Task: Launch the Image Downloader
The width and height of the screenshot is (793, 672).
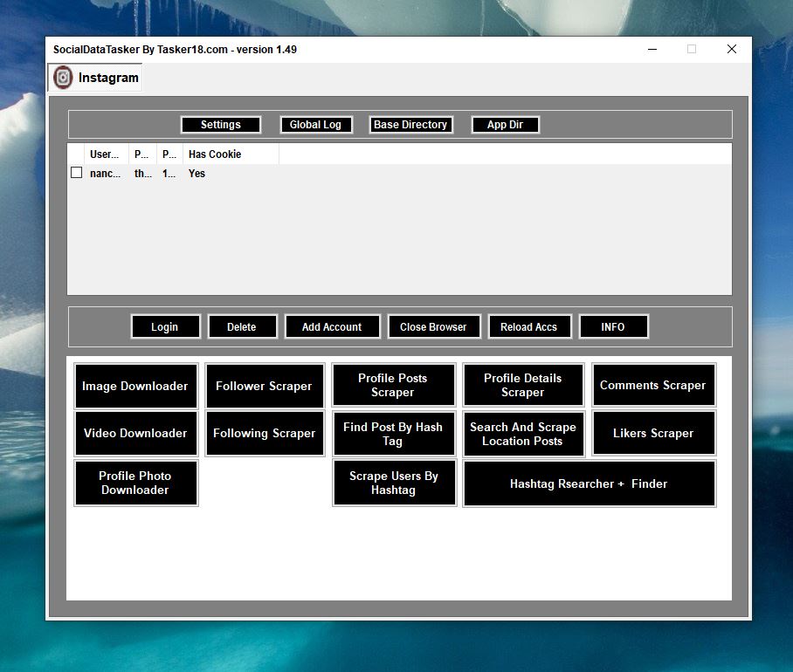Action: (135, 386)
